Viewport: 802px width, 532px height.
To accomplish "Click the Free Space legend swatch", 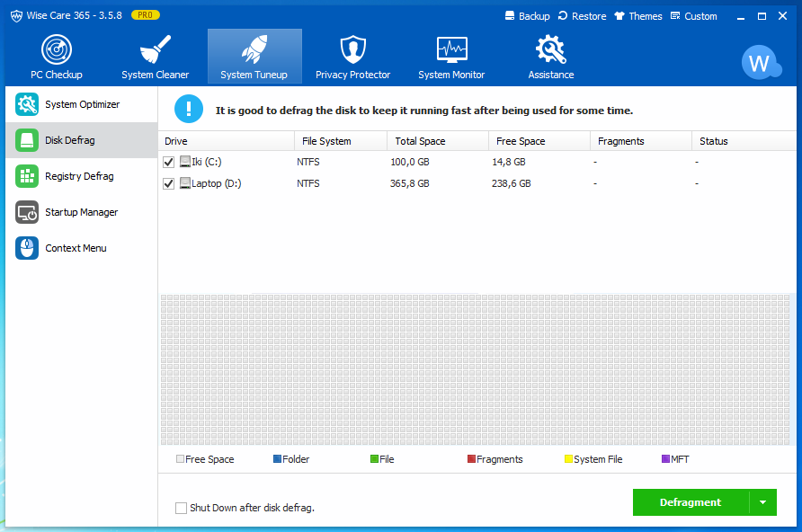I will 180,459.
